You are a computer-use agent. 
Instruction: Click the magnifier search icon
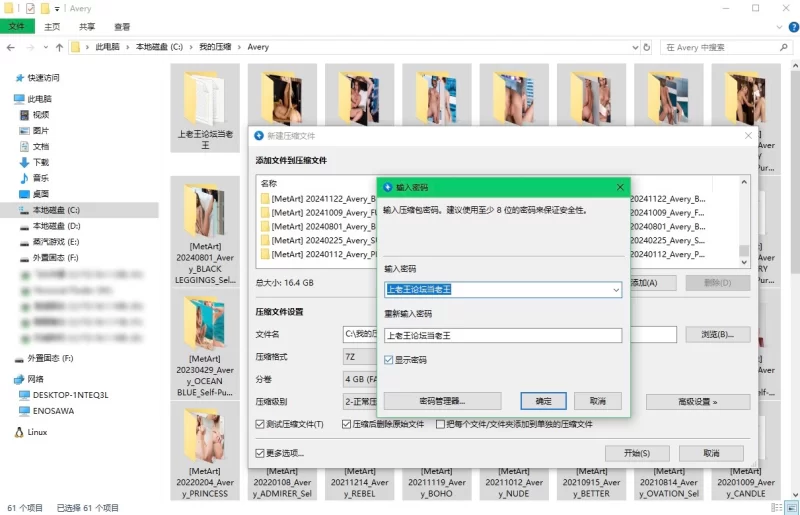pos(784,47)
